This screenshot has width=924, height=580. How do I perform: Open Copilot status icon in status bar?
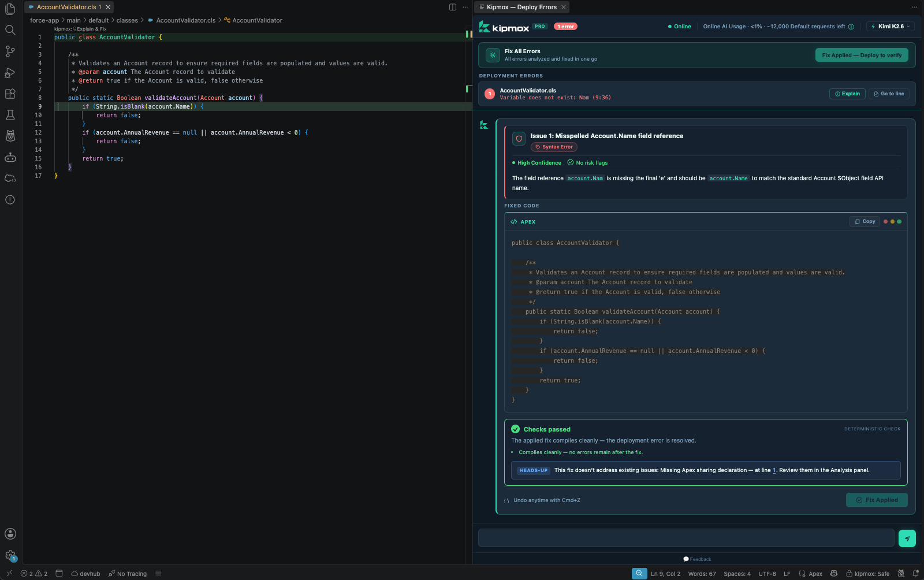coord(834,574)
